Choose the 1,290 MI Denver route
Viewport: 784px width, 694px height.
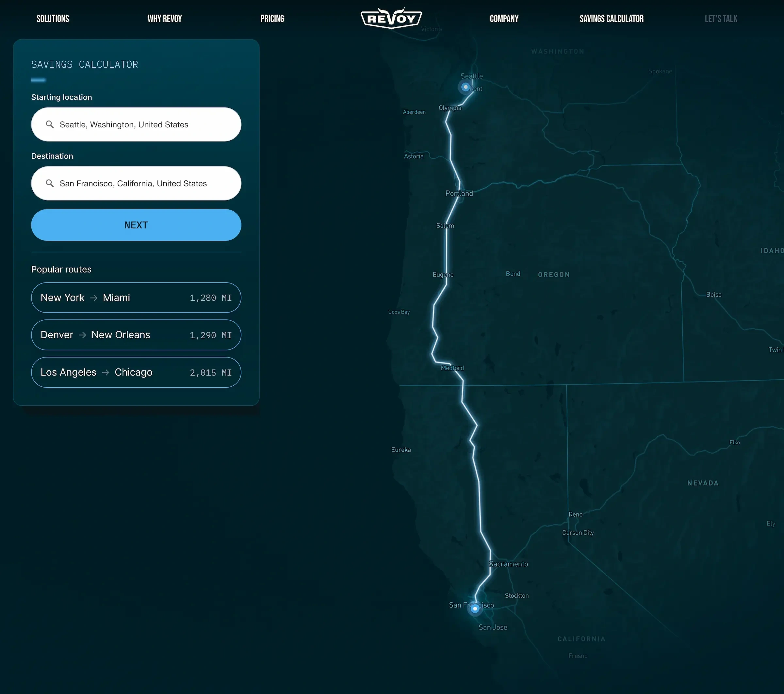point(136,335)
